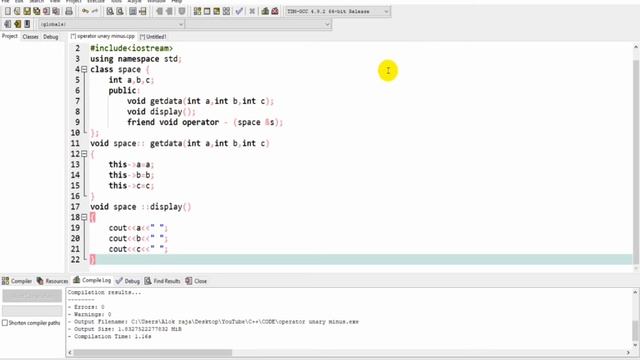640x360 pixels.
Task: Open Goto Line from the toolbar
Action: [x=143, y=11]
